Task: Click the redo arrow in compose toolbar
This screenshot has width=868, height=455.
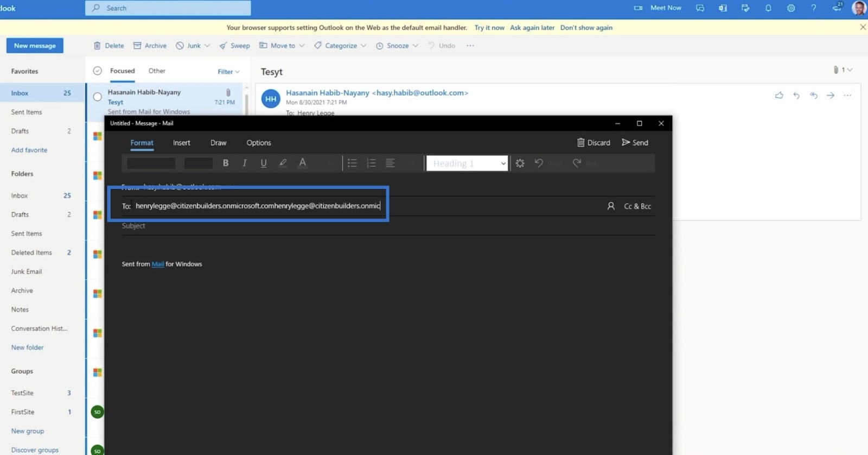Action: coord(577,163)
